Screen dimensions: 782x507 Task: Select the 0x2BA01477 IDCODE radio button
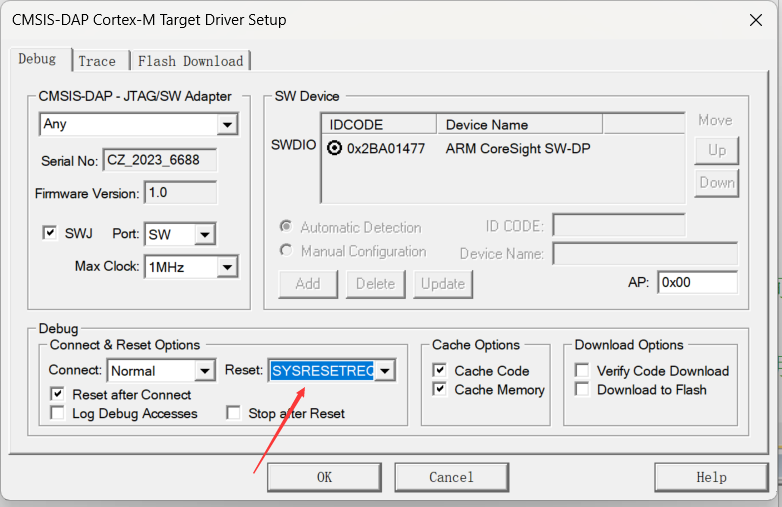coord(334,148)
